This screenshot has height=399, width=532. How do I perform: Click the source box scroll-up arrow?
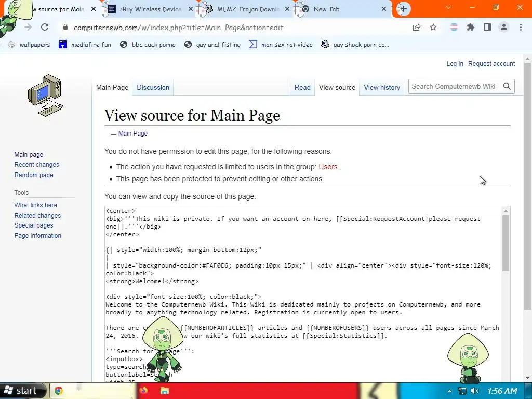click(506, 211)
